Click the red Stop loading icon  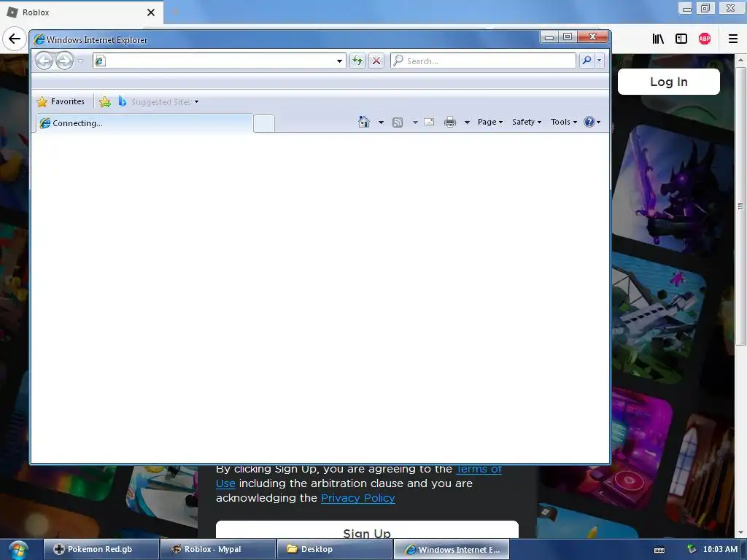click(x=376, y=61)
